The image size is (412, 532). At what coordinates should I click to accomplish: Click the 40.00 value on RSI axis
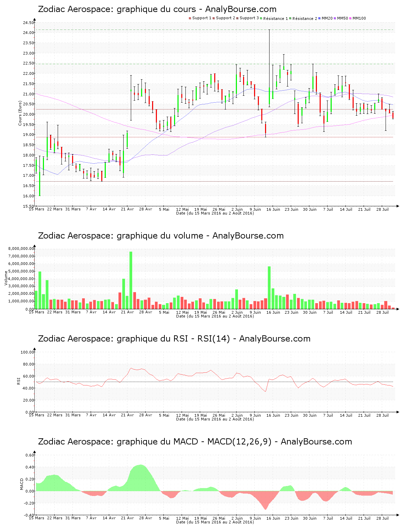coord(28,388)
